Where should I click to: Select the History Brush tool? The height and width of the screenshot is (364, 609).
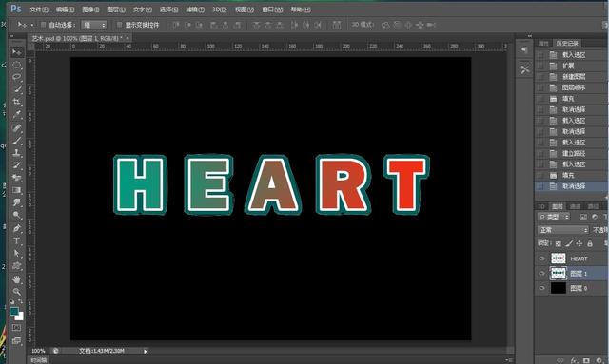[16, 165]
